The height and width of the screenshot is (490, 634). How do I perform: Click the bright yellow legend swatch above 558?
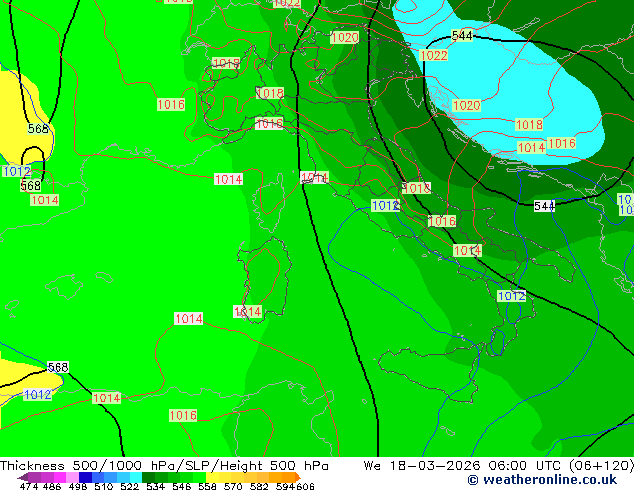(212, 477)
